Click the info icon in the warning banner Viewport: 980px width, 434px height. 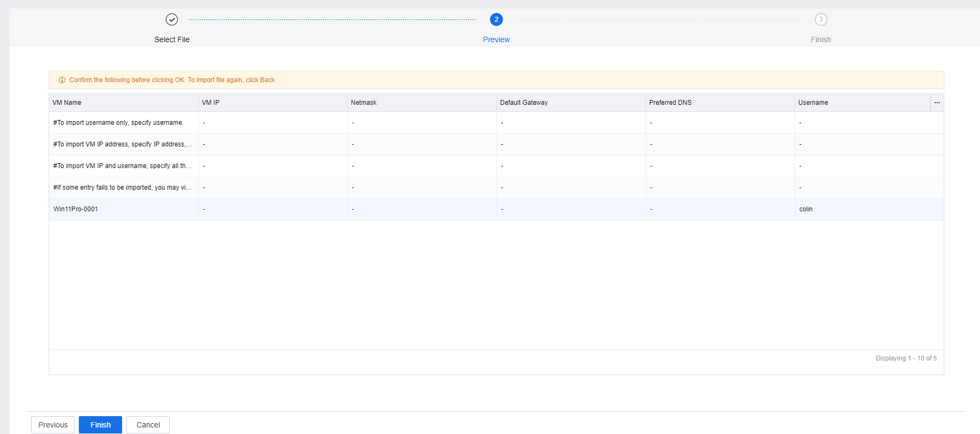[x=62, y=80]
